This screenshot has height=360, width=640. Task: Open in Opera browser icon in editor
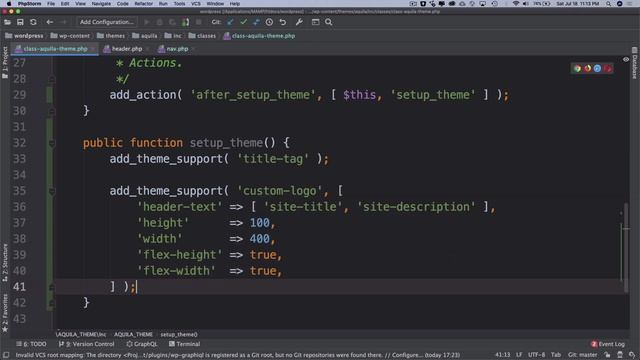click(x=607, y=69)
